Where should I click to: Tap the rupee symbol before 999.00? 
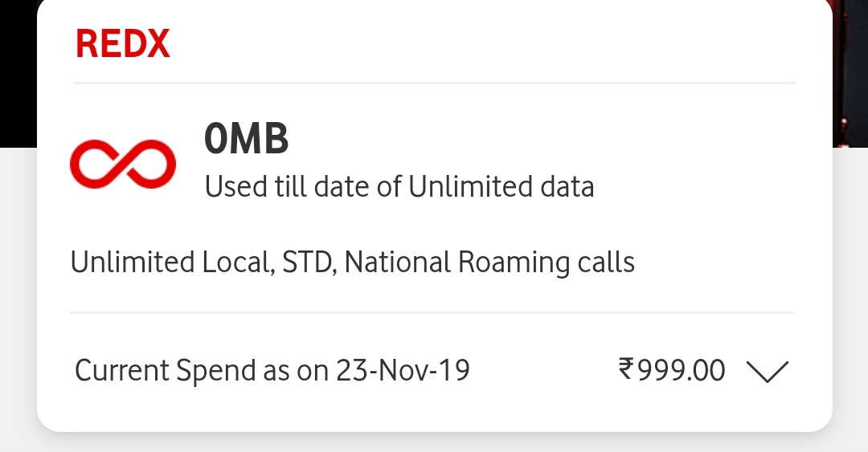point(626,369)
